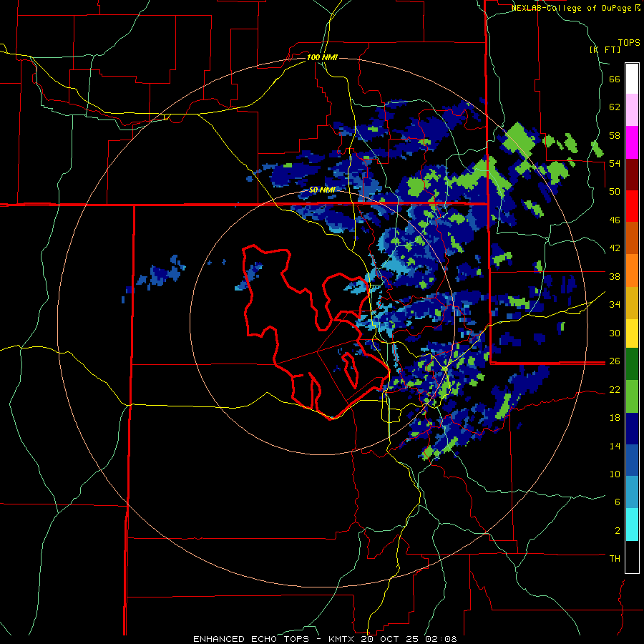The height and width of the screenshot is (644, 644).
Task: Select the medium blue legend swatch
Action: point(632,461)
